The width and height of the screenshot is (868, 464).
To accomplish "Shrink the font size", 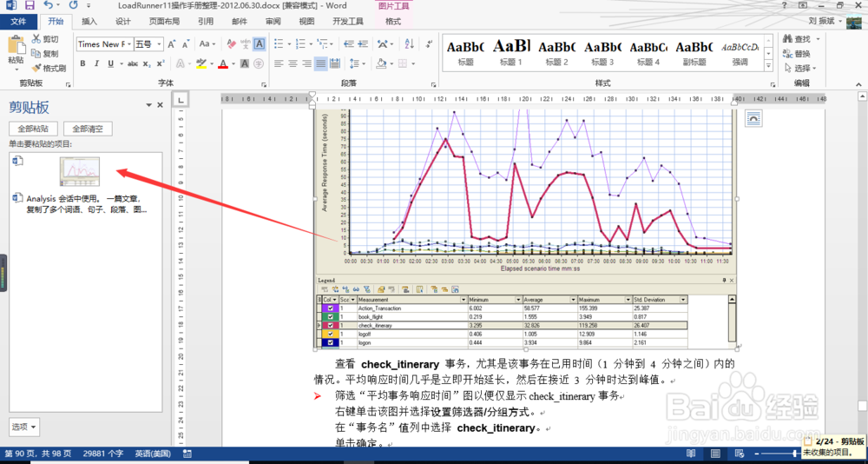I will [184, 43].
